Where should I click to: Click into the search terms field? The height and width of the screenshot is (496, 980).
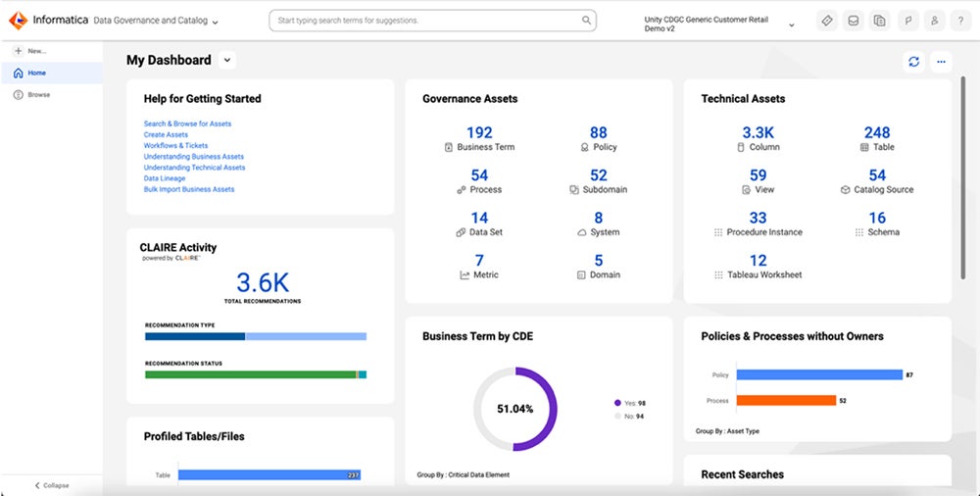point(426,21)
